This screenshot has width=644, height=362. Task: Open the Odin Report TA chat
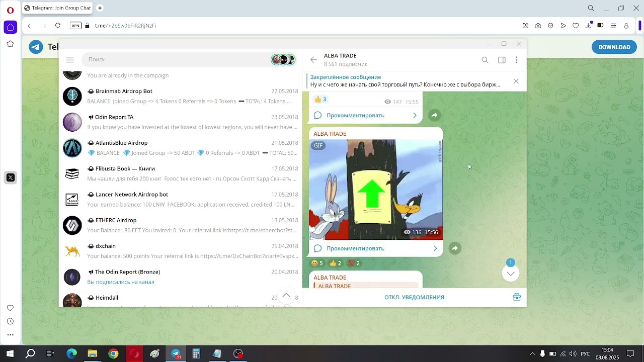click(180, 122)
